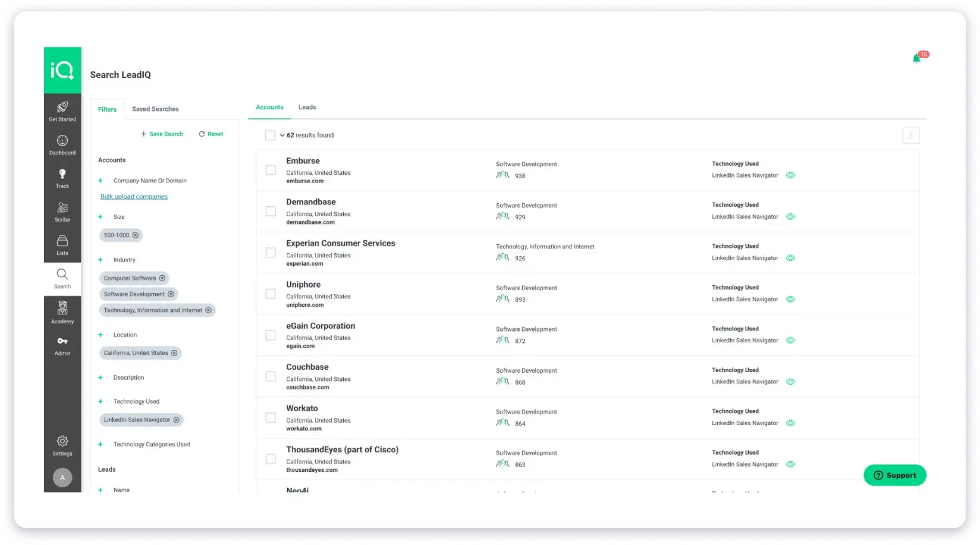980x545 pixels.
Task: Select ThousandEyes (part of Cisco) checkbox
Action: point(271,459)
